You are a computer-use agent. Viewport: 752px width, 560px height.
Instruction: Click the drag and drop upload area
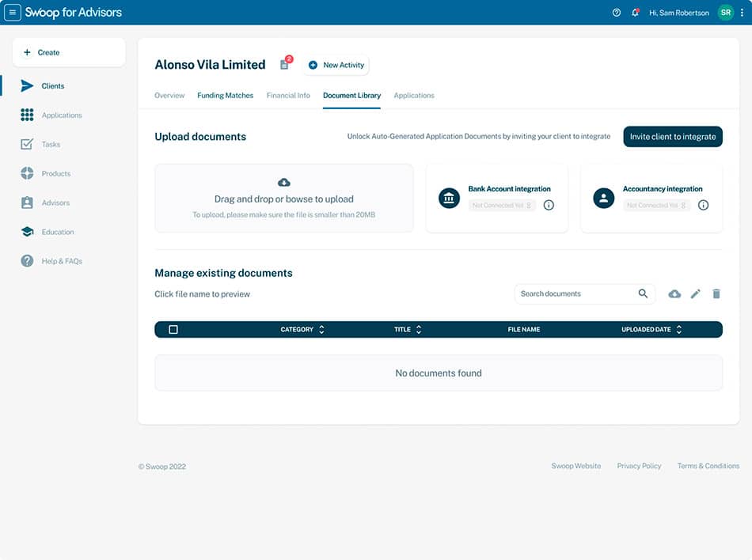[284, 198]
